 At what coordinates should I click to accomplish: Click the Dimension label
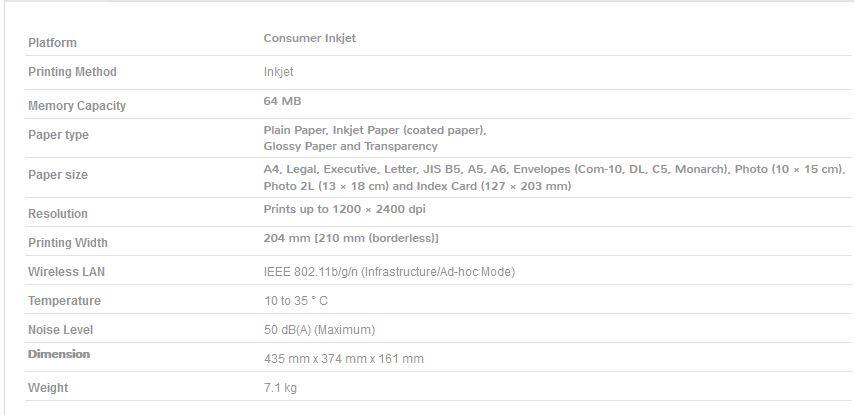59,354
